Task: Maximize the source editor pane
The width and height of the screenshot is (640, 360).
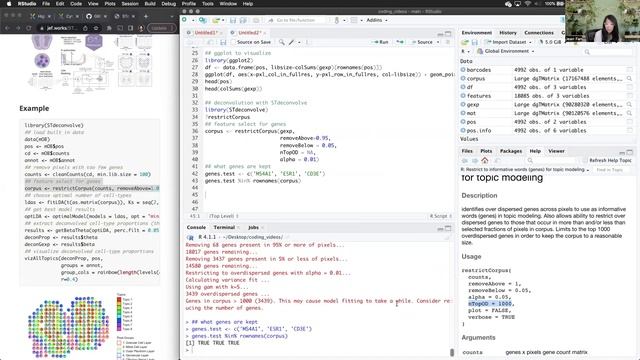Action: (x=448, y=33)
